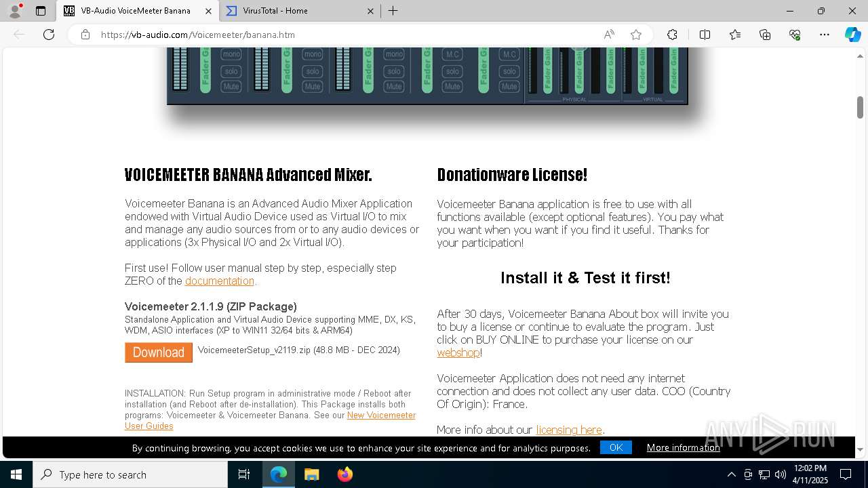View site information lock icon
Viewport: 868px width, 488px height.
pyautogui.click(x=85, y=35)
